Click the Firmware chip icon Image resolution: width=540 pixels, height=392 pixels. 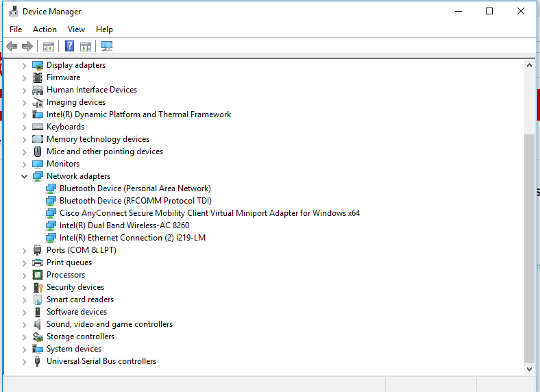38,77
